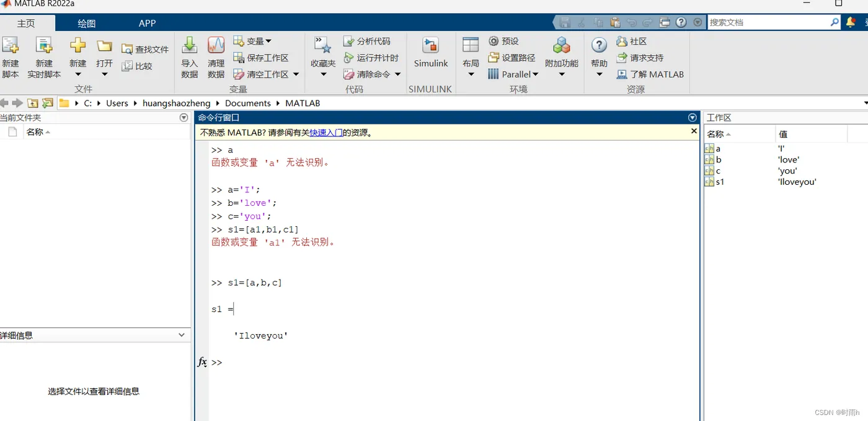Open the 当前文件夹 panel actions menu
The height and width of the screenshot is (421, 868).
point(184,117)
